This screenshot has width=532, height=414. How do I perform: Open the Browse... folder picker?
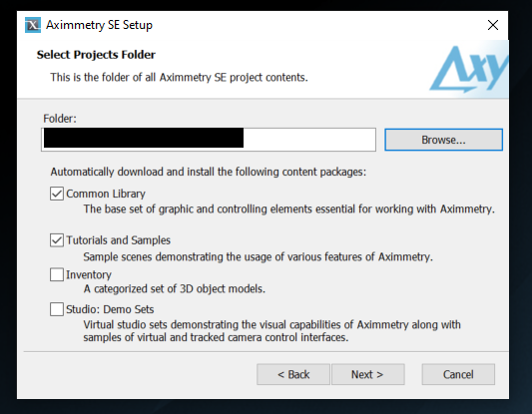443,140
